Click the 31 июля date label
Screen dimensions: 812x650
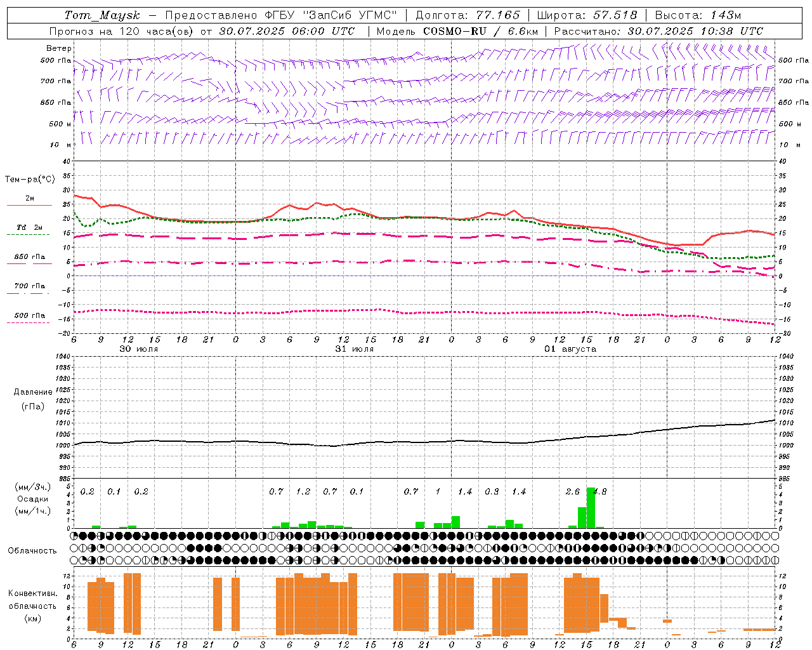(x=355, y=349)
